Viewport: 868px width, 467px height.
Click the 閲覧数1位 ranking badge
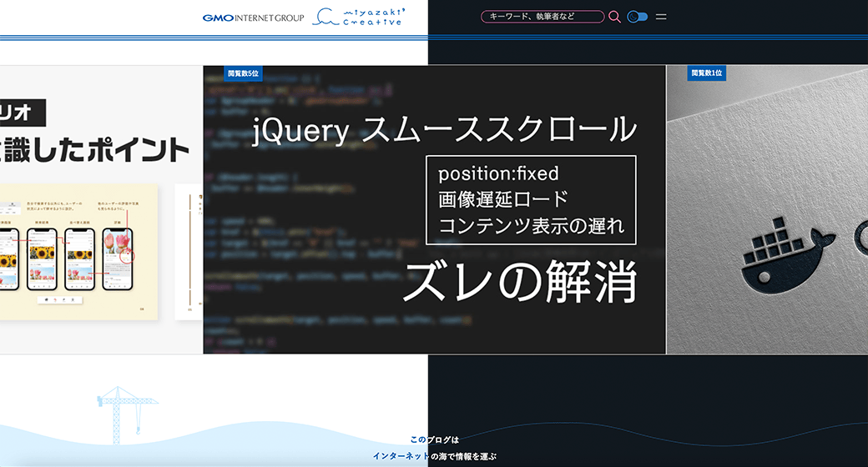coord(706,73)
